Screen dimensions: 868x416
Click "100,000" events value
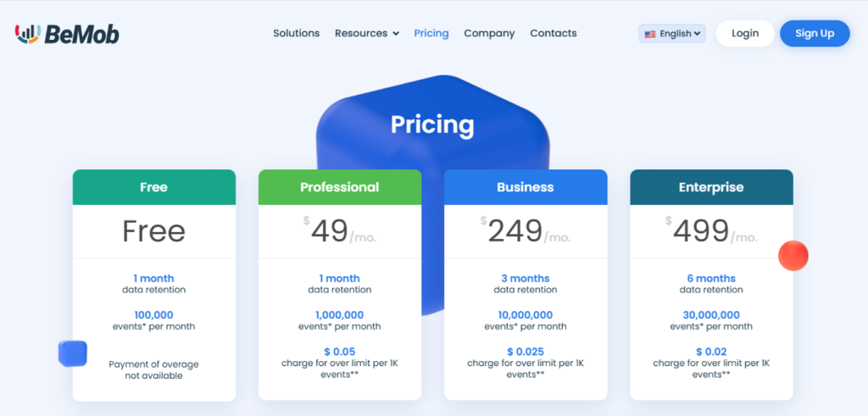154,315
